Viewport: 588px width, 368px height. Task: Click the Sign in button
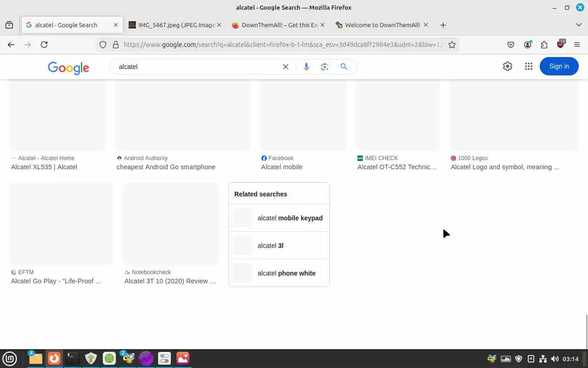pyautogui.click(x=559, y=66)
